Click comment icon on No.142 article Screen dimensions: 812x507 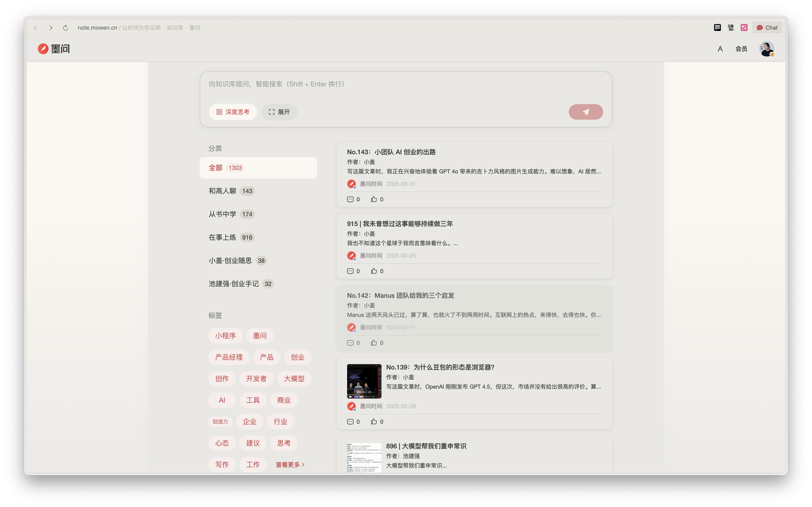(x=350, y=343)
